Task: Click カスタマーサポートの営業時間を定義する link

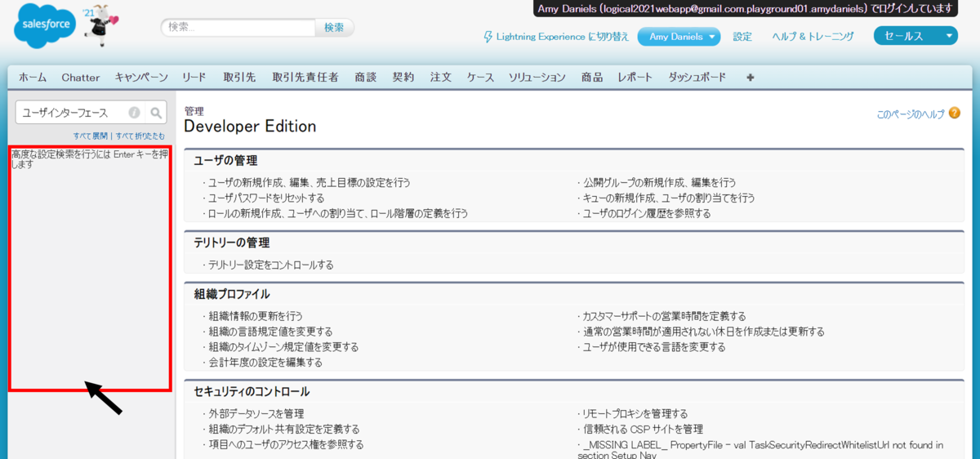Action: [x=664, y=316]
